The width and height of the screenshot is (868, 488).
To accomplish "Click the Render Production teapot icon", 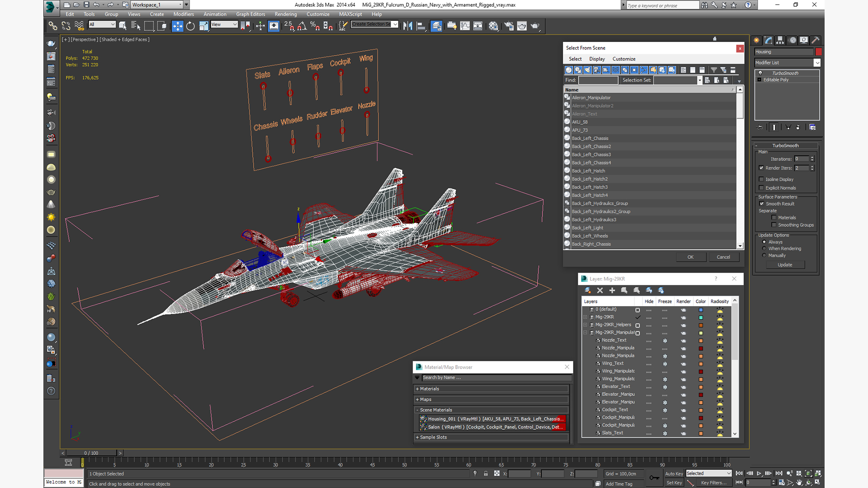I will coord(535,26).
